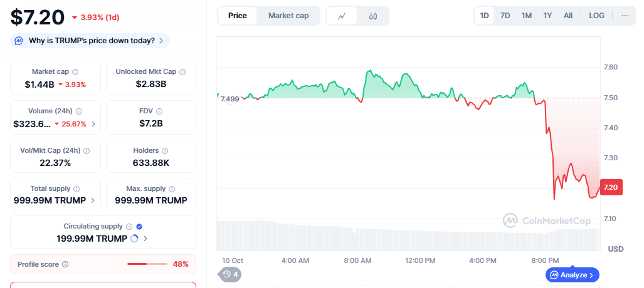Image resolution: width=644 pixels, height=288 pixels.
Task: Click the events history clock badge
Action: [230, 274]
